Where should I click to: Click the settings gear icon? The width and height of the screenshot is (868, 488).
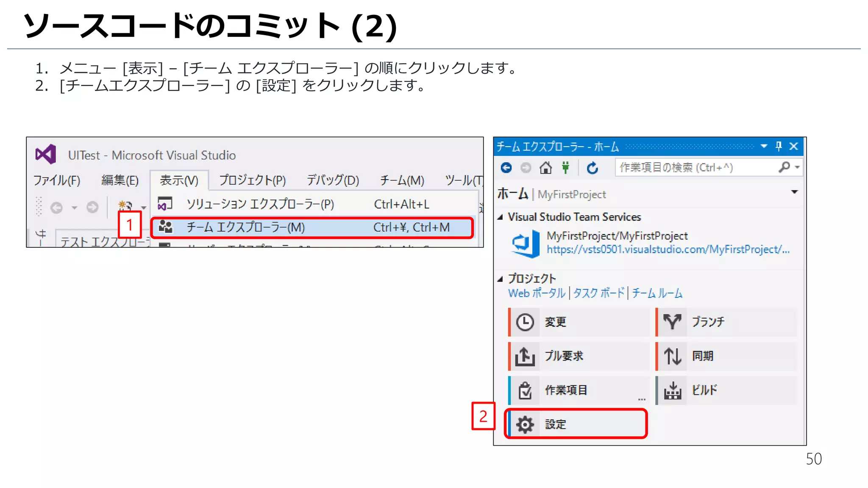[525, 424]
